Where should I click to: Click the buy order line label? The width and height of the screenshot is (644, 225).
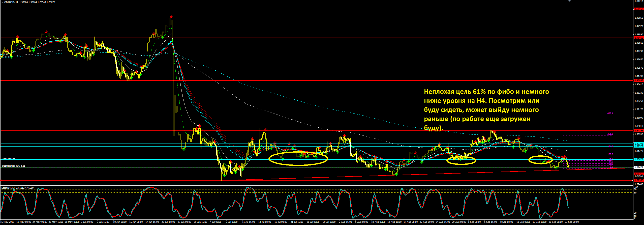point(14,166)
